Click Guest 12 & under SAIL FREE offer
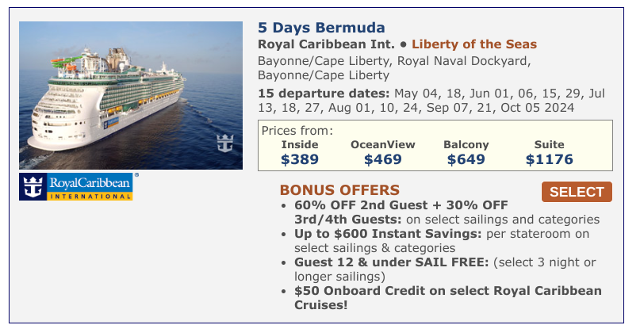 tap(445, 270)
